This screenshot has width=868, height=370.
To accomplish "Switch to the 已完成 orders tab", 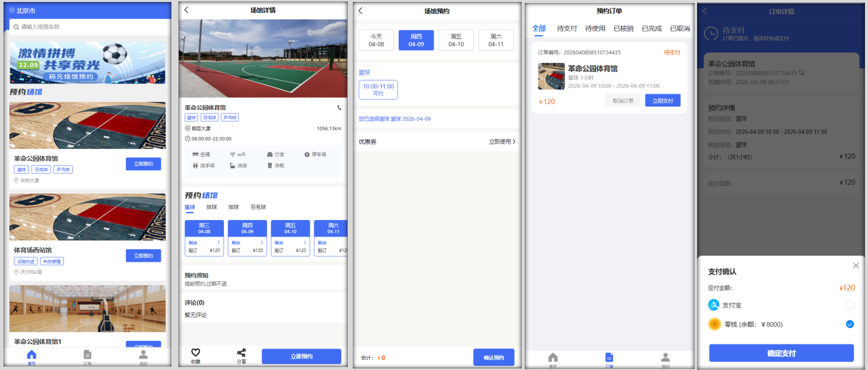I will click(x=652, y=28).
